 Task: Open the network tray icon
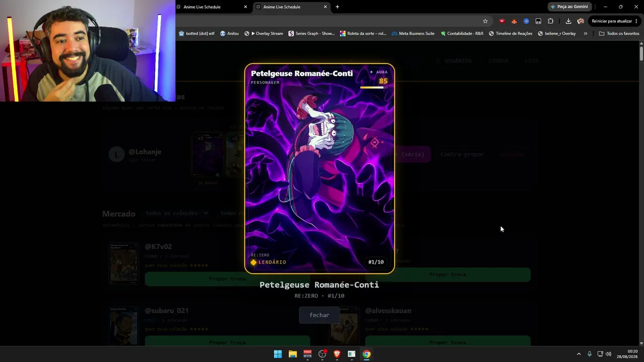(600, 354)
